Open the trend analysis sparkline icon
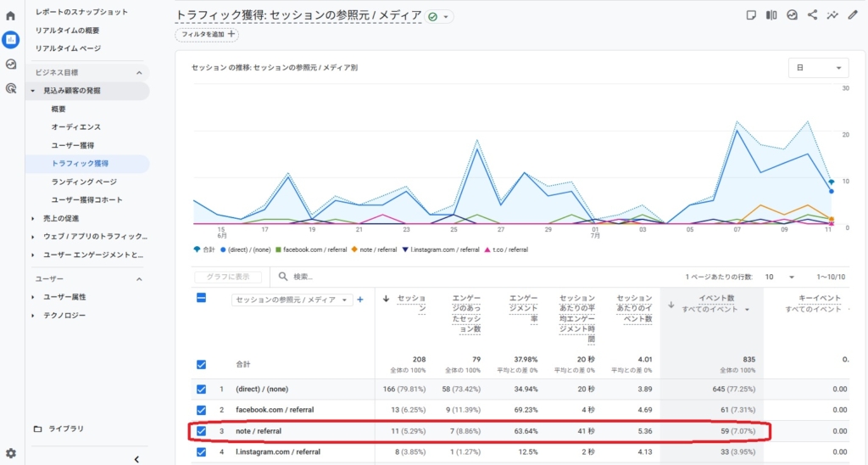The width and height of the screenshot is (868, 465). 832,15
